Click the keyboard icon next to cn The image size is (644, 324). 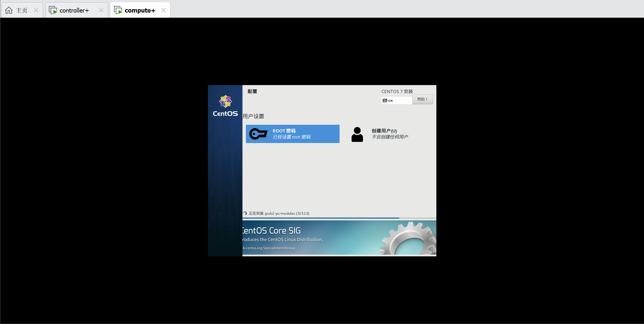385,100
